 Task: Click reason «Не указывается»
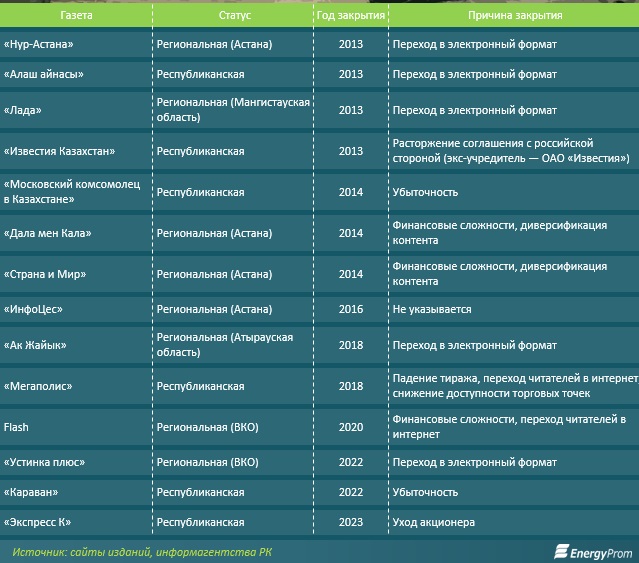432,309
